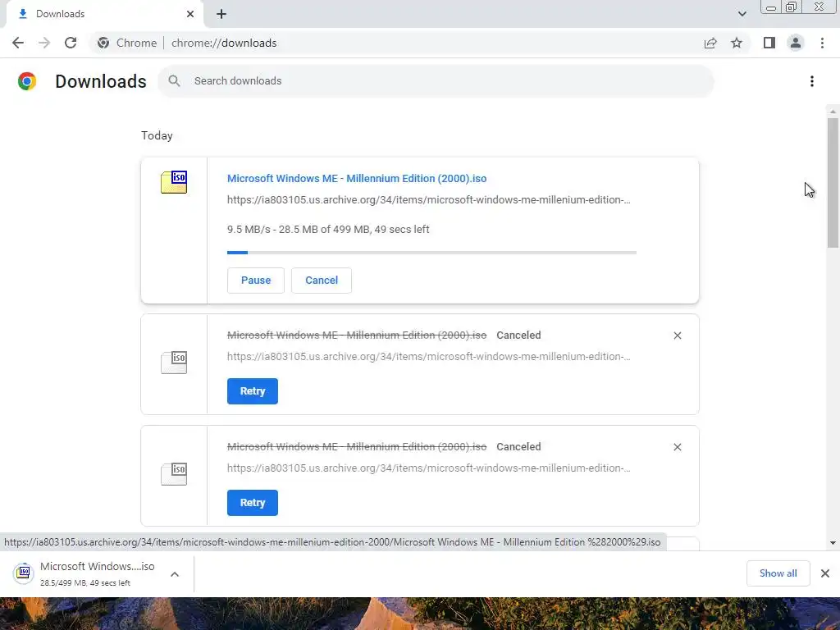Image resolution: width=840 pixels, height=630 pixels.
Task: Click the yellow ISO file icon of active download
Action: [x=174, y=182]
